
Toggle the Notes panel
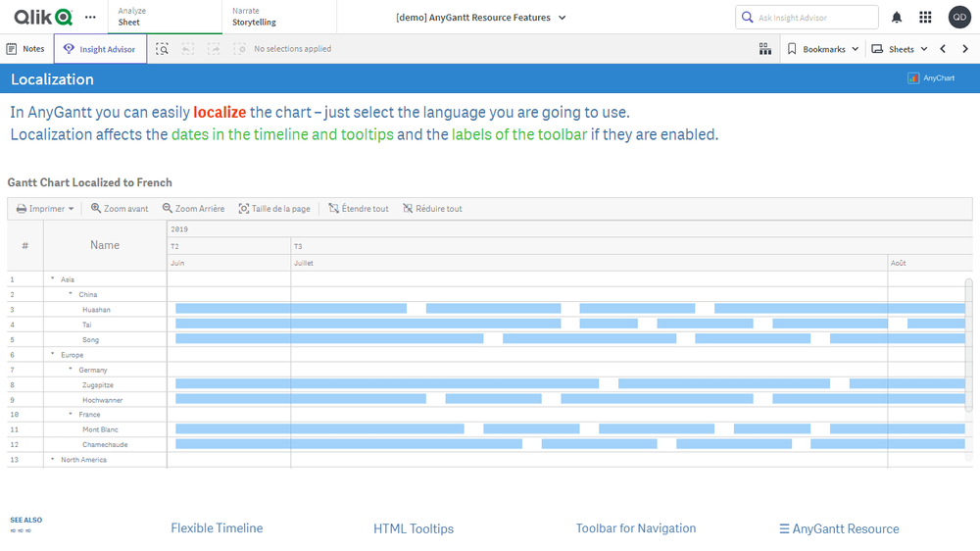click(x=25, y=49)
